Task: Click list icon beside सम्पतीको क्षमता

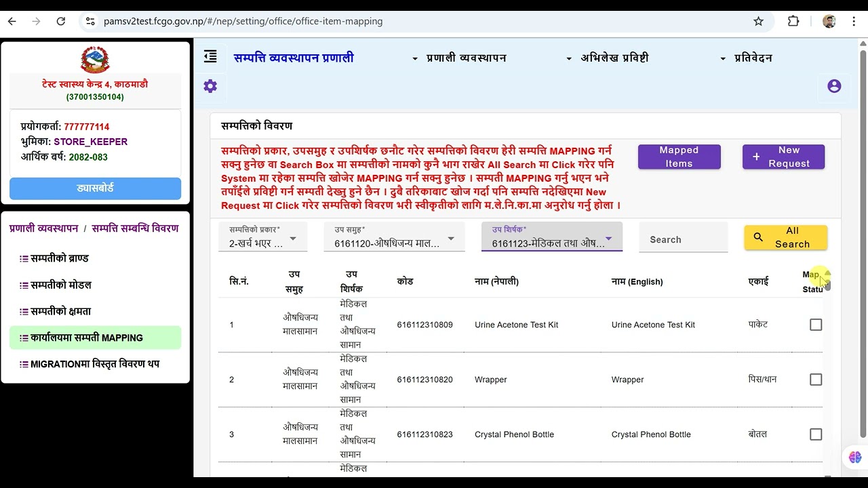Action: [24, 311]
